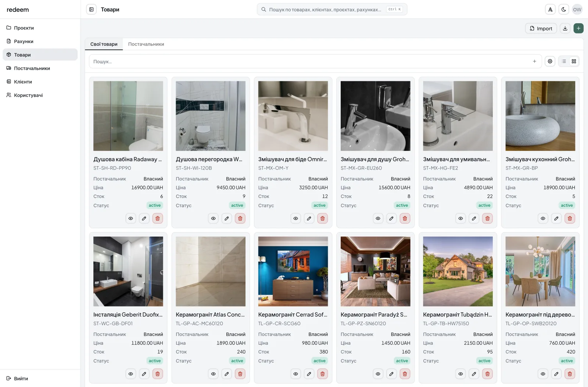The image size is (588, 387).
Task: Focus the products Пошук filter field
Action: pyautogui.click(x=315, y=61)
